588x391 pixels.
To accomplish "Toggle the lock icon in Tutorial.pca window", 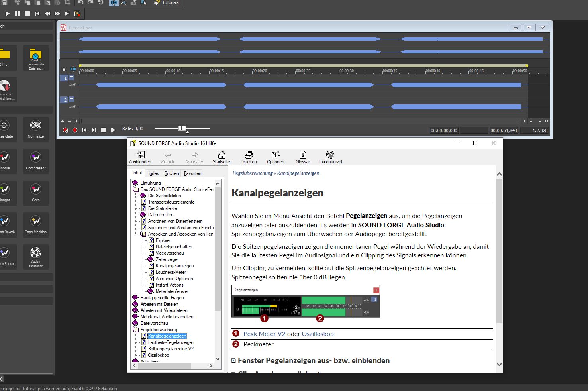I will (x=64, y=69).
